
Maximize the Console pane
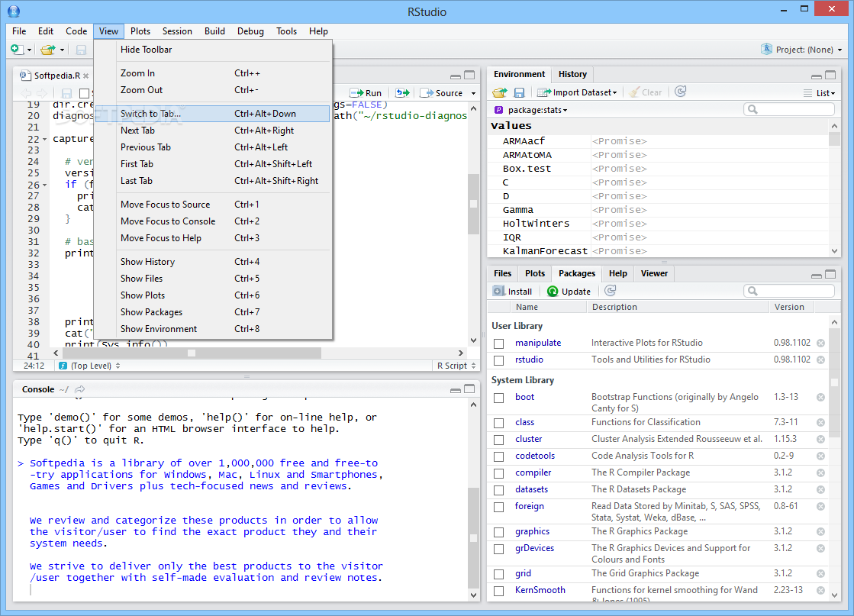(469, 389)
